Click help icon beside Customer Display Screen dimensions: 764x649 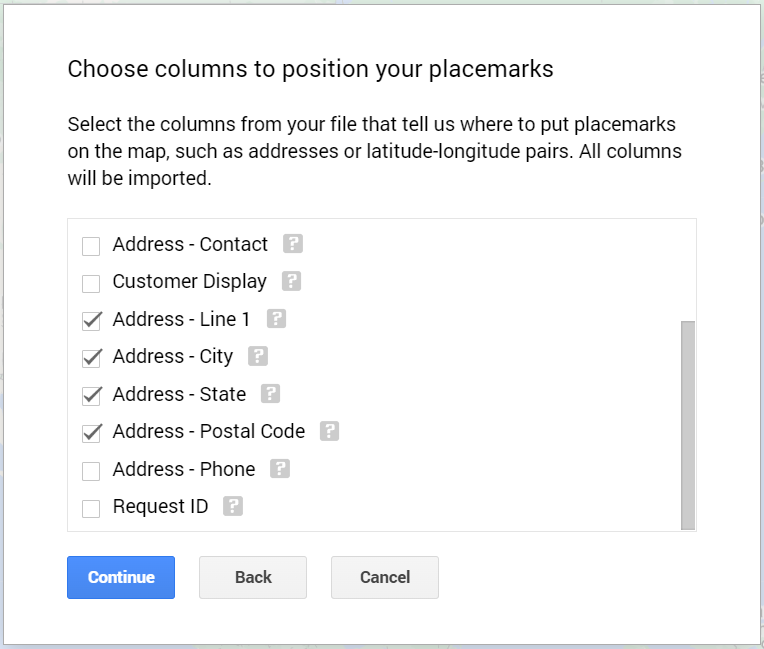tap(291, 281)
